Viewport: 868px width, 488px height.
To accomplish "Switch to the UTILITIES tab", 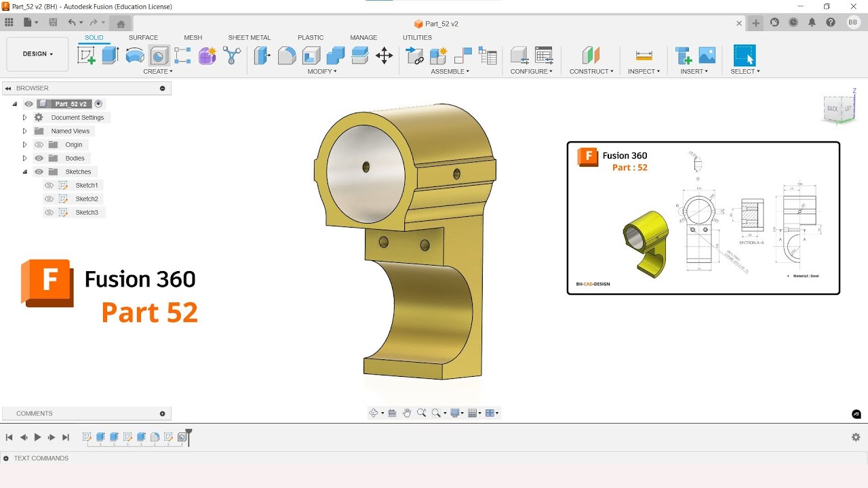I will 417,38.
